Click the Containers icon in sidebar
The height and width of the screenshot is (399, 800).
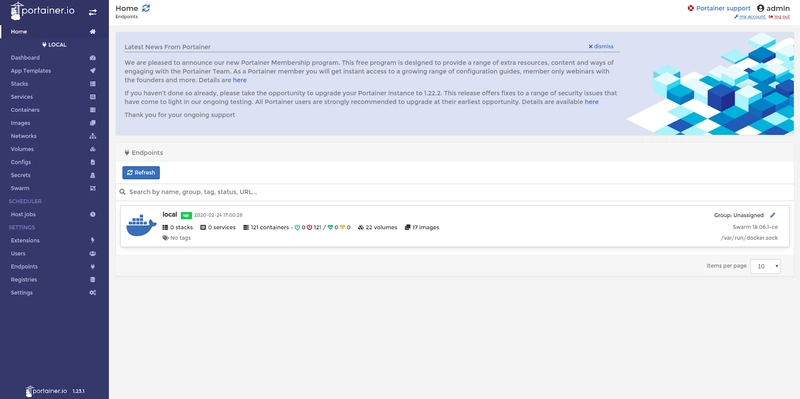pos(92,110)
